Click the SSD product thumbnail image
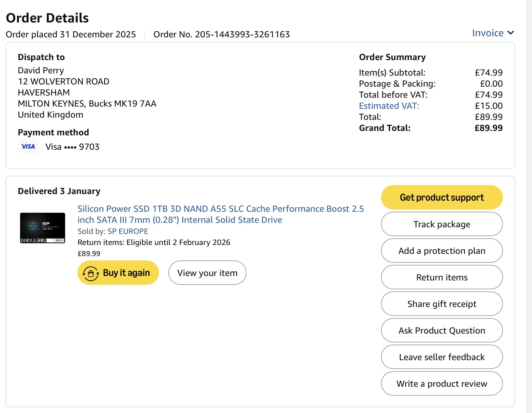532x413 pixels. (42, 228)
